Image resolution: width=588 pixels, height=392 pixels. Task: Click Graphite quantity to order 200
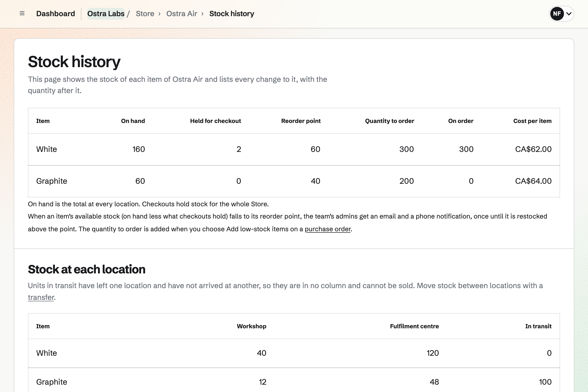(x=406, y=181)
